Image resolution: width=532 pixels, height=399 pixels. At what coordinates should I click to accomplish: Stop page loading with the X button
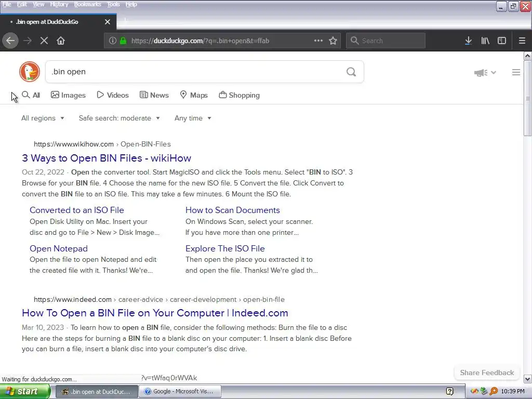[44, 41]
